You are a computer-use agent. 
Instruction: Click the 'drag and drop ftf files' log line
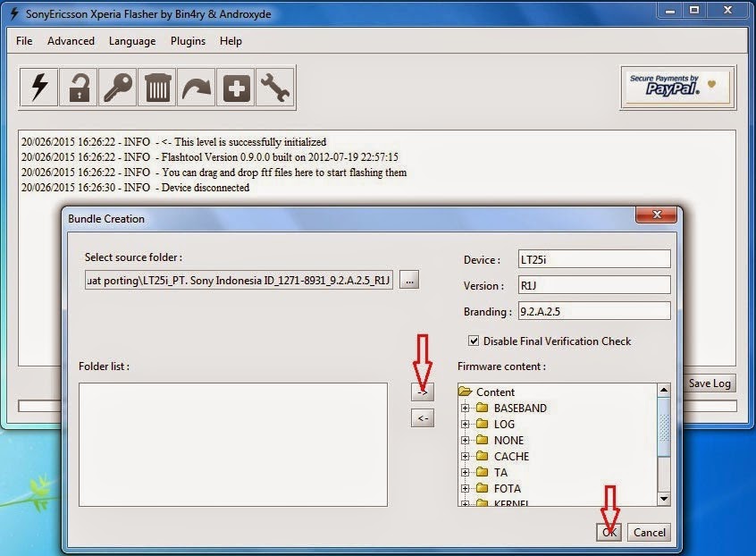tap(214, 173)
